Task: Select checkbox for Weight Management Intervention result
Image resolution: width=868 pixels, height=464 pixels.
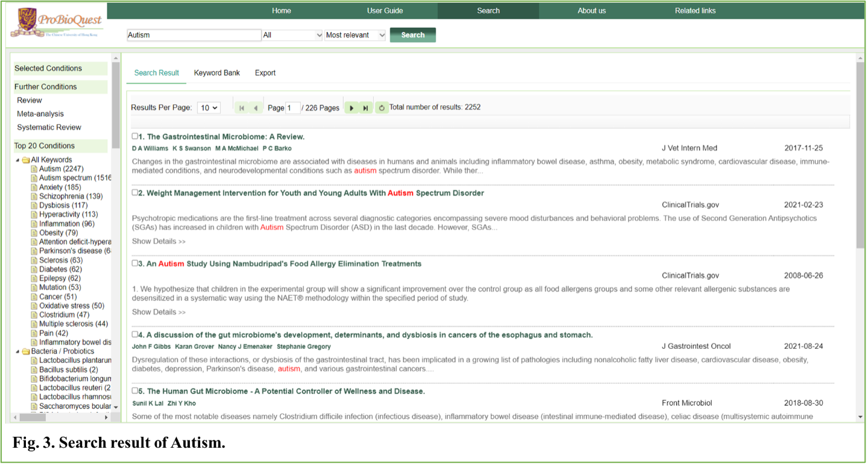Action: click(x=135, y=193)
